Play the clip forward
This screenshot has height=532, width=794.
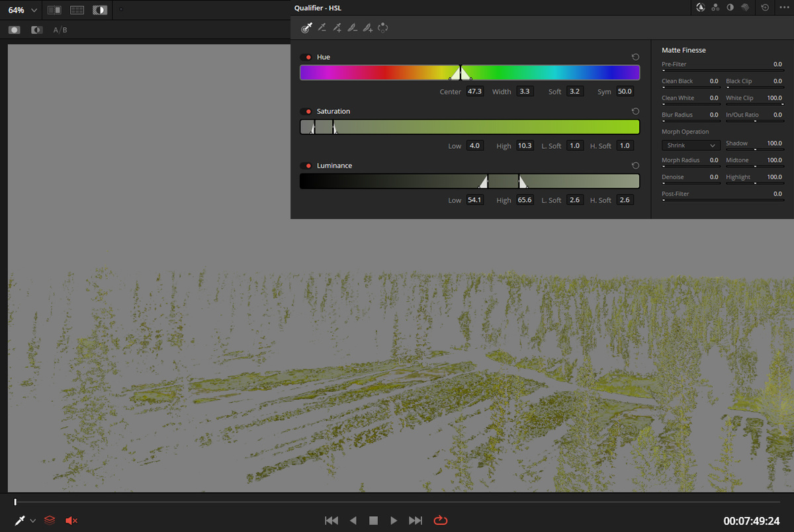click(394, 521)
